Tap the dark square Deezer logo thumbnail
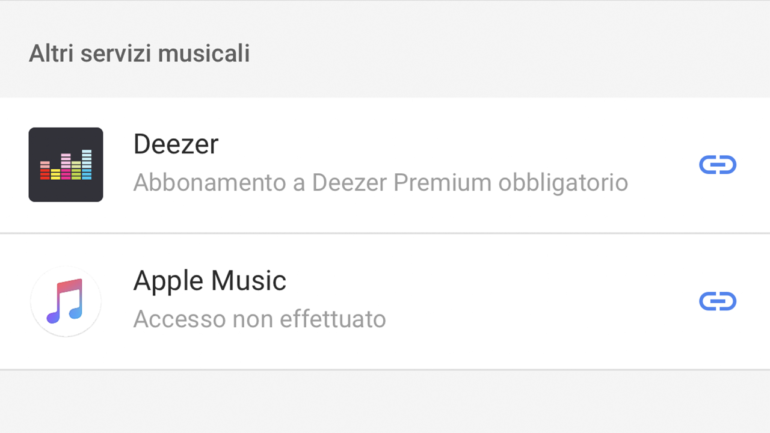The width and height of the screenshot is (770, 433). coord(66,164)
